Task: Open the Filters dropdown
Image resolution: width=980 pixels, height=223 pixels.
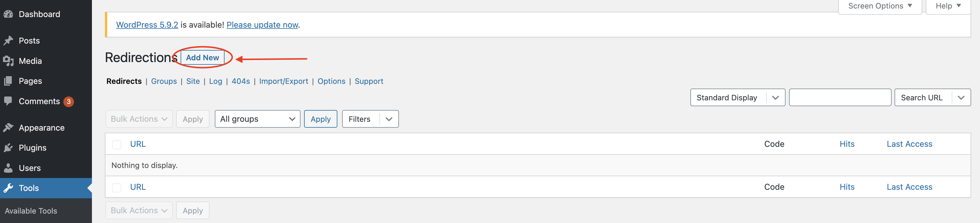Action: [370, 119]
